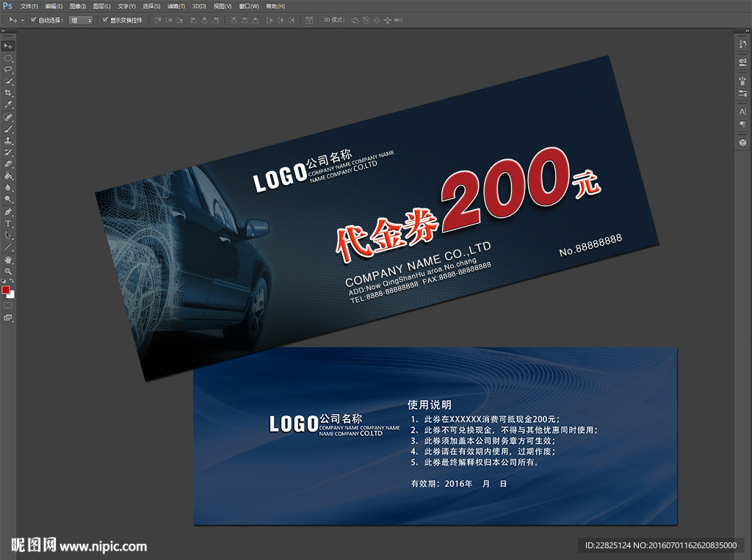Click the Ps application logo
The height and width of the screenshot is (560, 752).
click(7, 6)
